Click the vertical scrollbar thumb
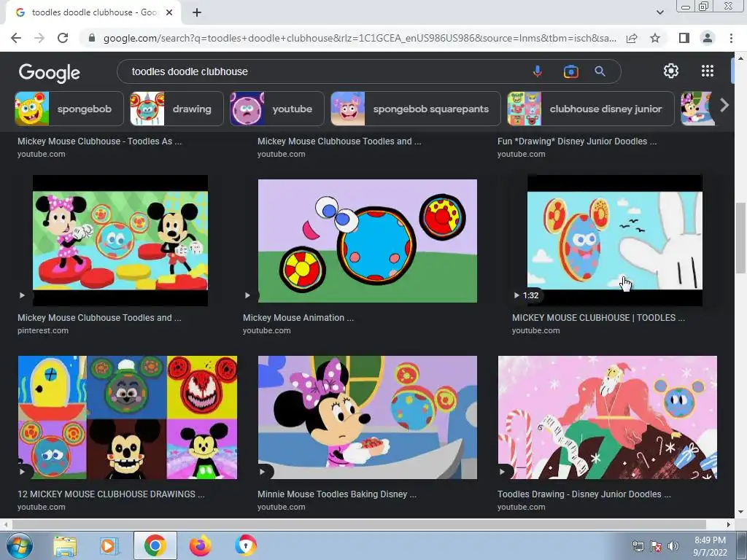747x560 pixels. coord(740,238)
